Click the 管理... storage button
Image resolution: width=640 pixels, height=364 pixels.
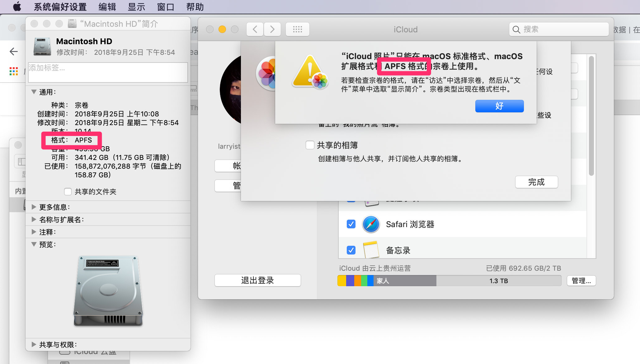pos(581,281)
